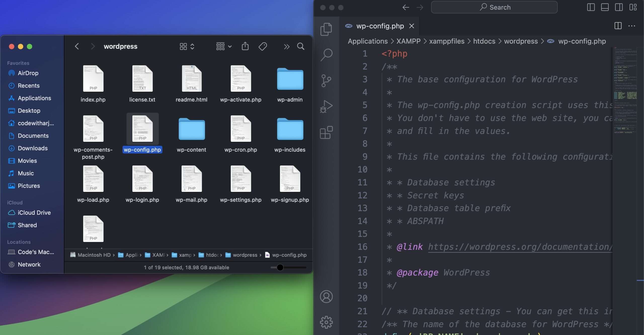Open the wordpress.org documentation link in editor
This screenshot has height=335, width=644.
click(520, 247)
